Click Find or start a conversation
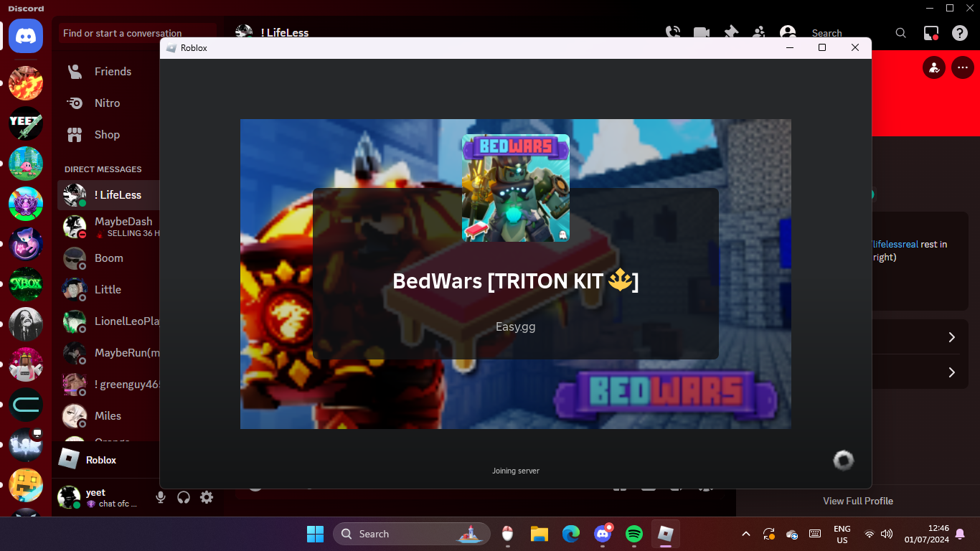The height and width of the screenshot is (551, 980). click(137, 33)
